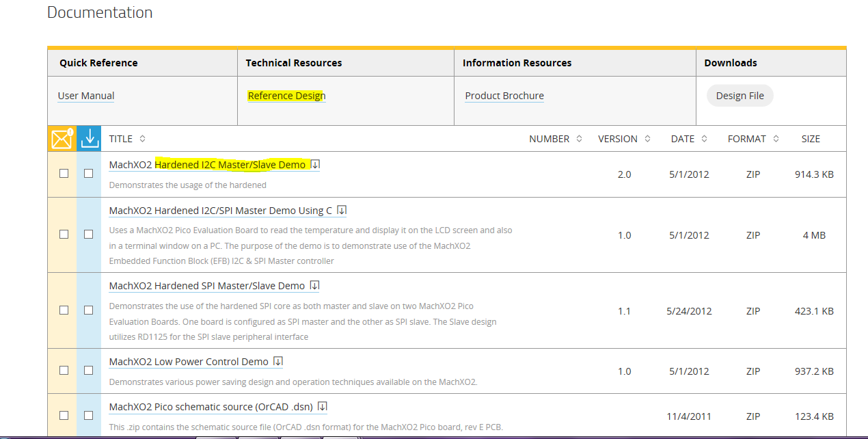Click download icon beside I2C/SPI Master Demo Using C
The width and height of the screenshot is (868, 439).
point(342,210)
